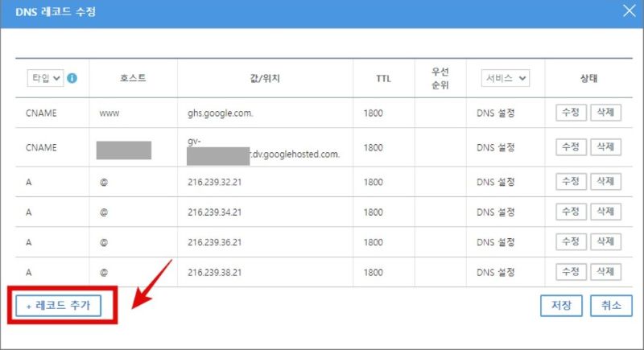Click @ host in the 216.239.34.21 row
This screenshot has height=350, width=644.
[x=104, y=212]
